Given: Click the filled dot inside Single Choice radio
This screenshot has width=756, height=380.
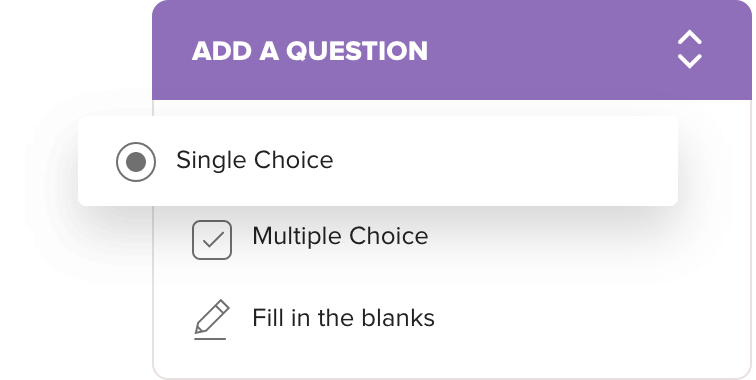Looking at the screenshot, I should [136, 162].
